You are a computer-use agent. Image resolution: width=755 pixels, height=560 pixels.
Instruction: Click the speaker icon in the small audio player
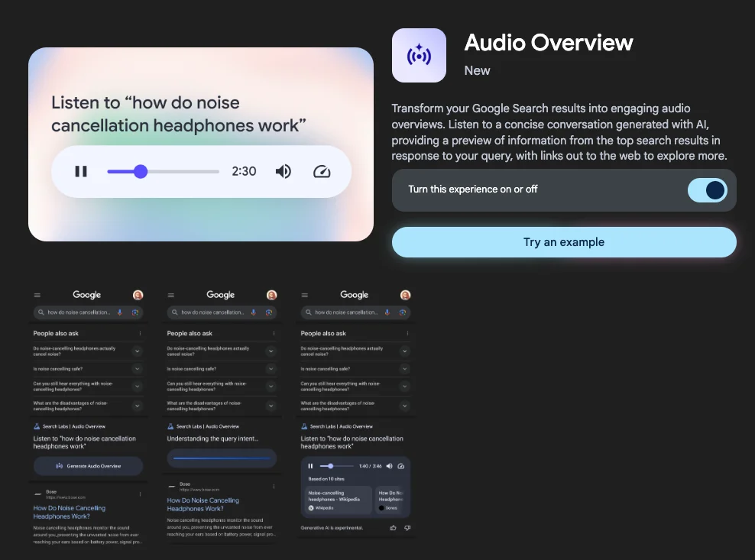coord(390,466)
